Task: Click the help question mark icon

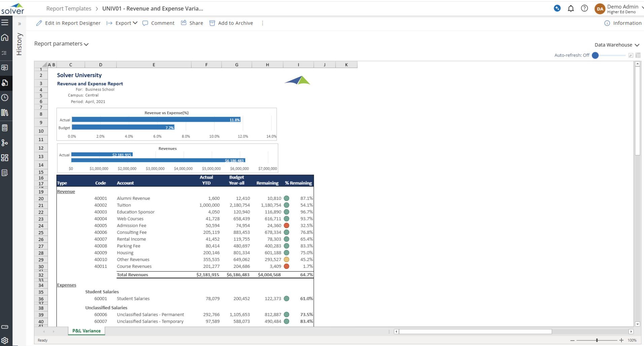Action: [x=584, y=9]
